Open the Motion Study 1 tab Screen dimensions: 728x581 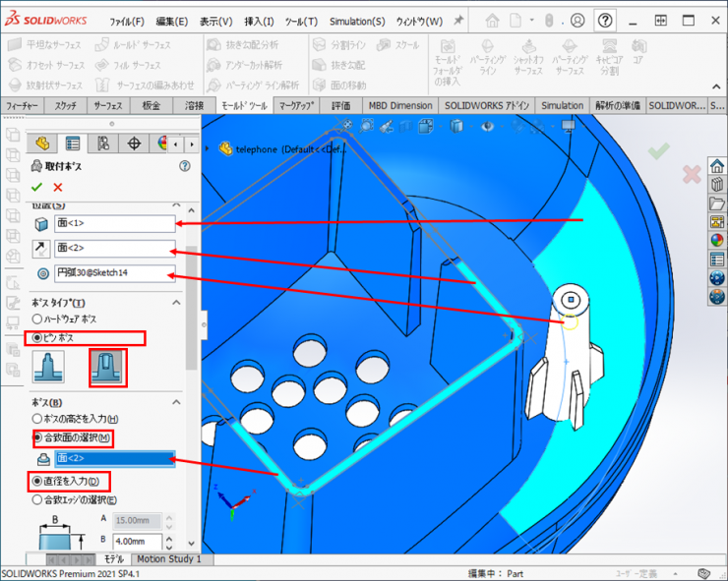pos(168,559)
